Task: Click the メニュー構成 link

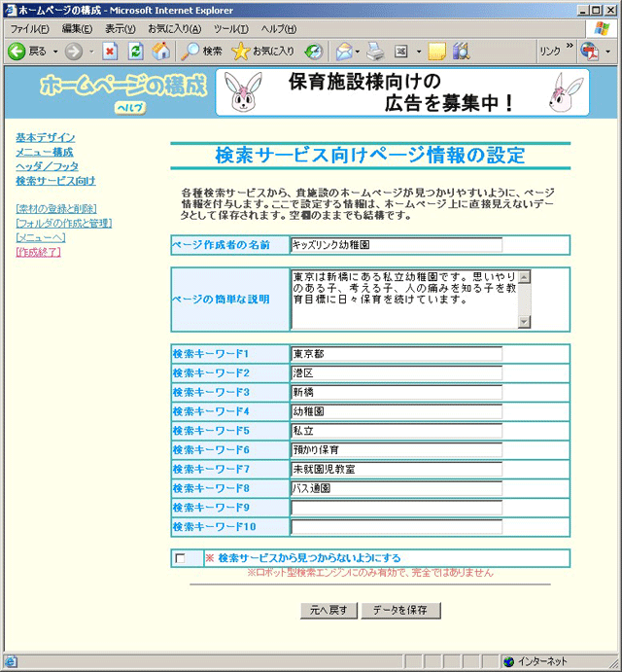Action: pyautogui.click(x=45, y=152)
